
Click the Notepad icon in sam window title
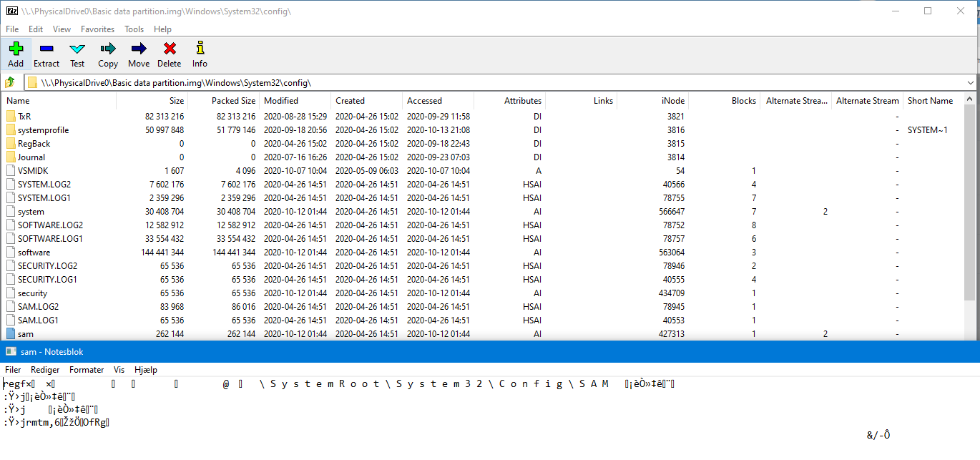(11, 351)
